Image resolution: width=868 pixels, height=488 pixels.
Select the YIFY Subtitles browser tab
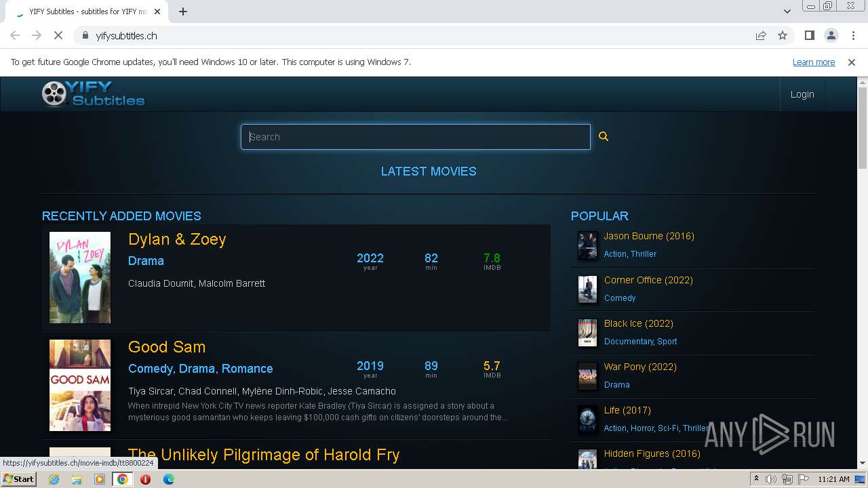(88, 12)
